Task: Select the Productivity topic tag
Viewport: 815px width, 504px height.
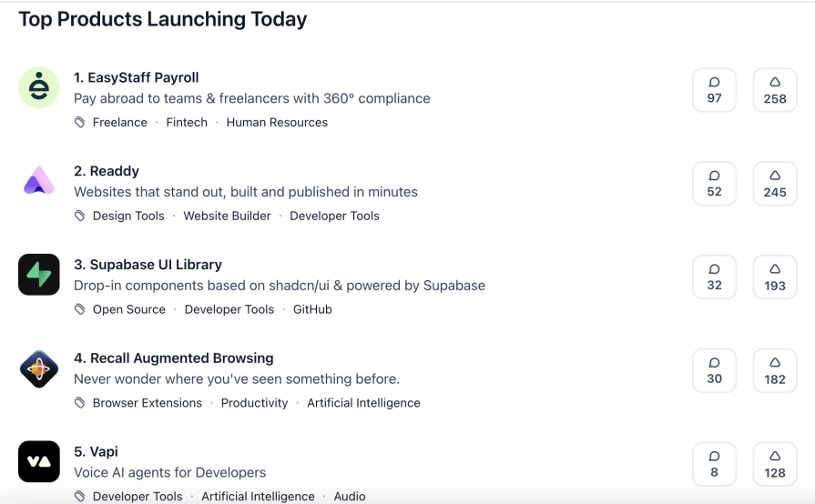Action: 254,403
